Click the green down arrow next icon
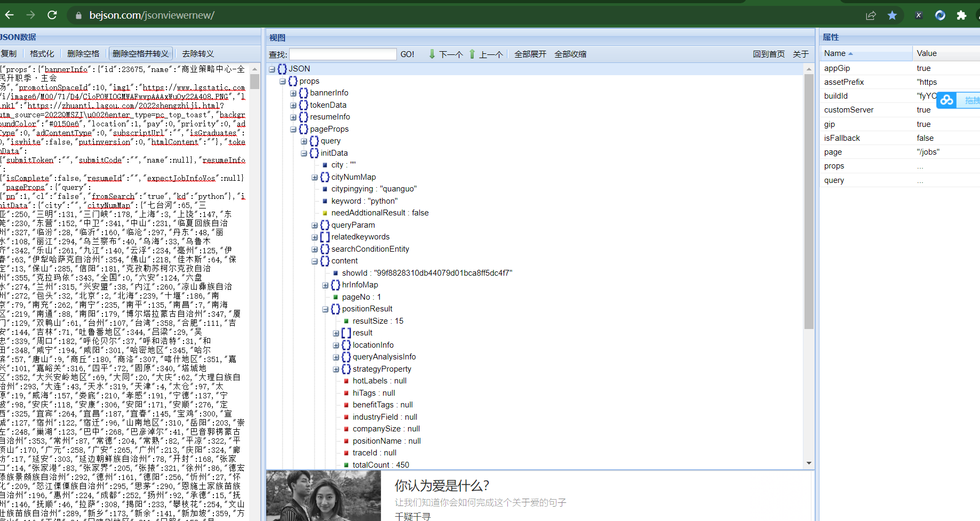Viewport: 980px width, 521px height. 432,54
